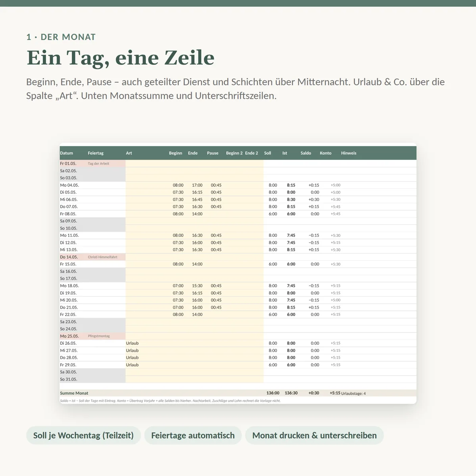476x476 pixels.
Task: Click 'Urlaub' entry on Di 26.05.
Action: tap(132, 343)
